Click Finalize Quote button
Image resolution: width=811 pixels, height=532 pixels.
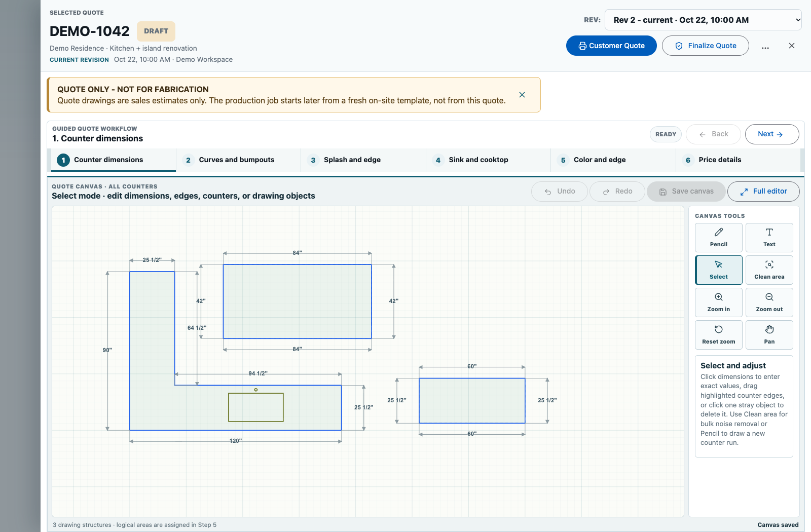click(706, 46)
